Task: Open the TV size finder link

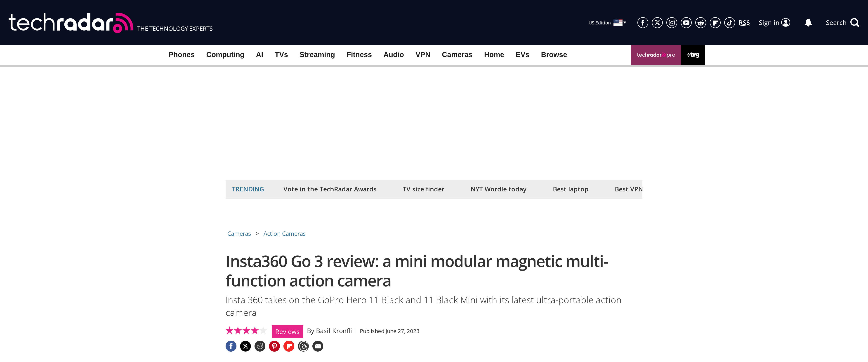Action: (x=423, y=189)
